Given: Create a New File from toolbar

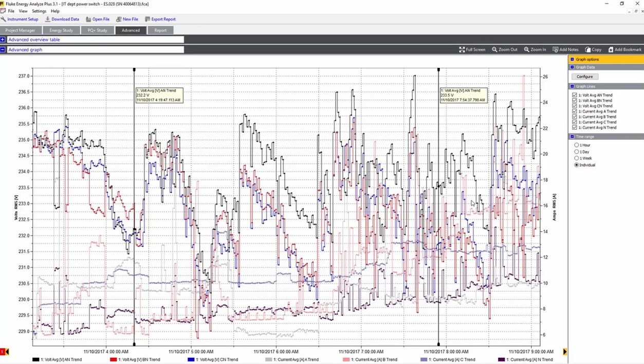Looking at the screenshot, I should tap(119, 19).
